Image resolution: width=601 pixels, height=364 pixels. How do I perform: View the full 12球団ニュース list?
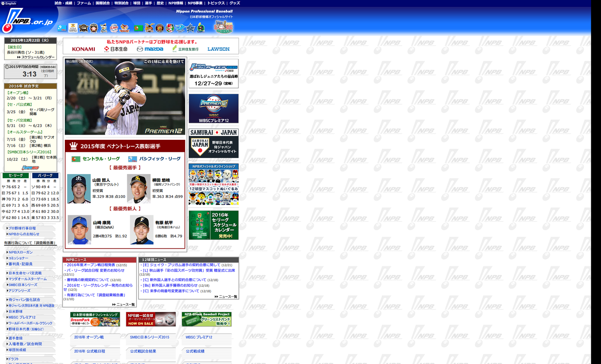[x=226, y=296]
